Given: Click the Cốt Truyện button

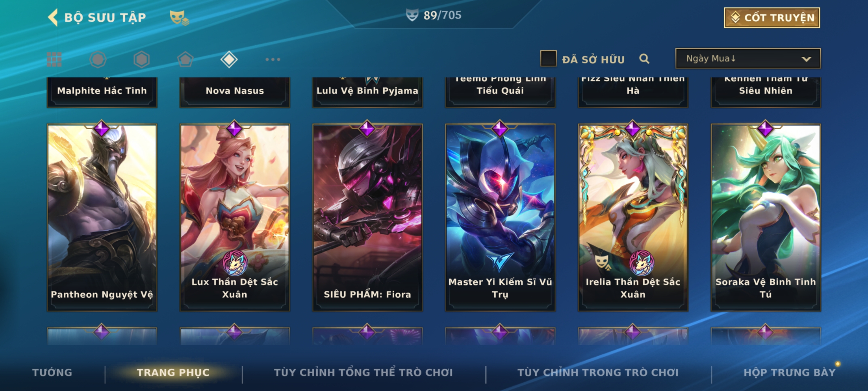Looking at the screenshot, I should click(x=772, y=18).
